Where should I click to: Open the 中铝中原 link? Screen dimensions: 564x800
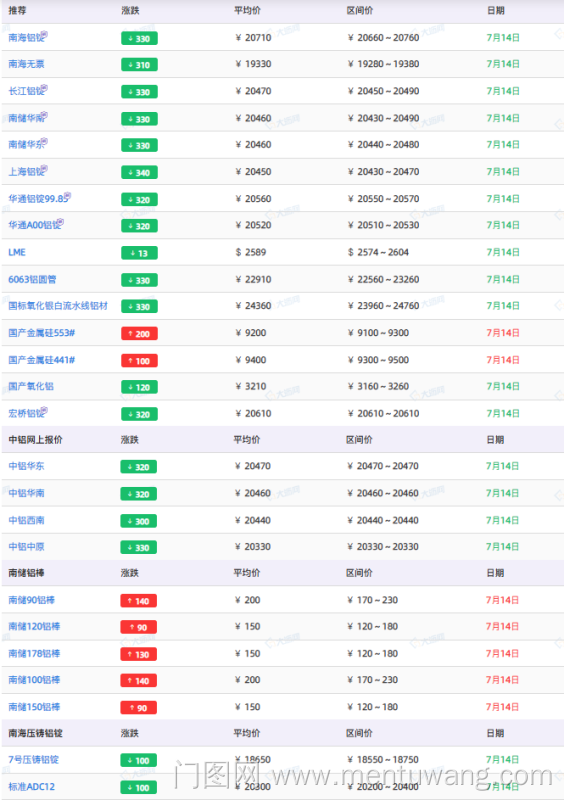tap(26, 546)
